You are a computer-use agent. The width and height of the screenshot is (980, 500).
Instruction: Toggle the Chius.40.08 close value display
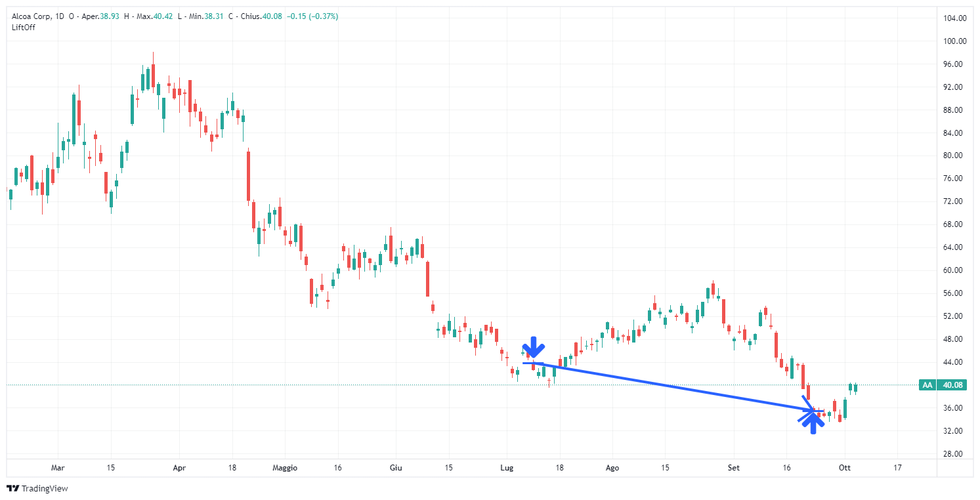pyautogui.click(x=272, y=16)
